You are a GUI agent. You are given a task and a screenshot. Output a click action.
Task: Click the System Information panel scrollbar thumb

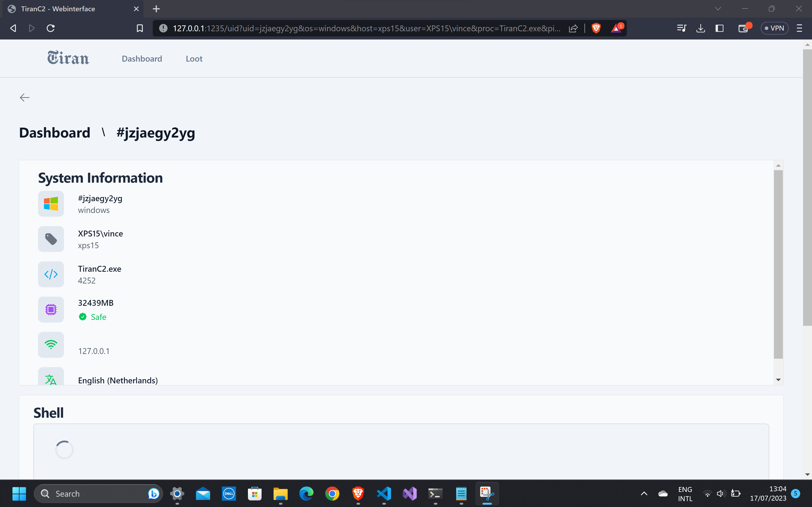[x=778, y=264]
